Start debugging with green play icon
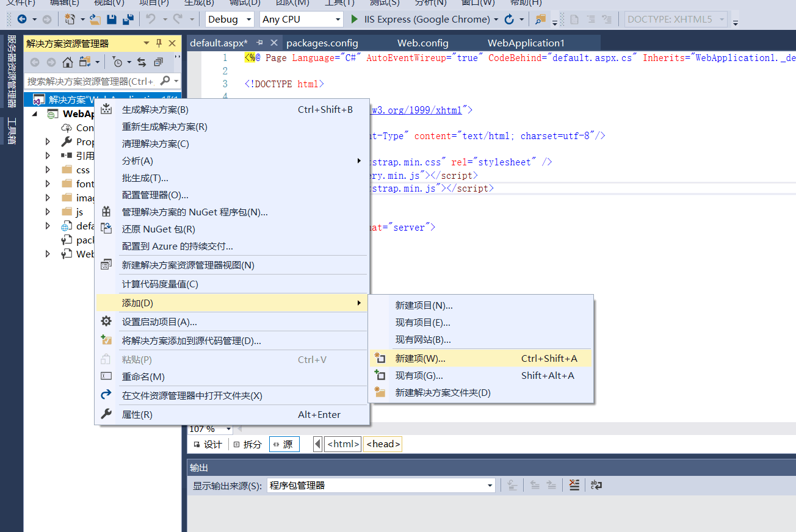Image resolution: width=796 pixels, height=532 pixels. [355, 20]
